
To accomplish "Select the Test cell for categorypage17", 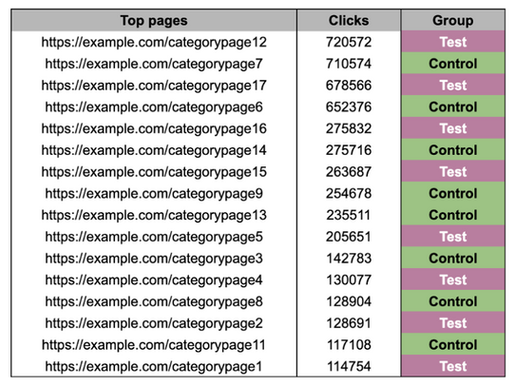I will [x=453, y=85].
